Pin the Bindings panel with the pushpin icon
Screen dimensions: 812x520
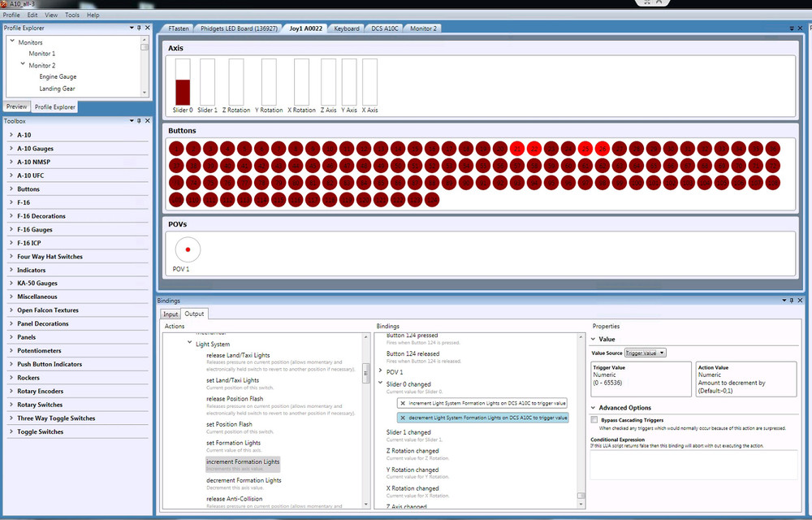tap(793, 301)
